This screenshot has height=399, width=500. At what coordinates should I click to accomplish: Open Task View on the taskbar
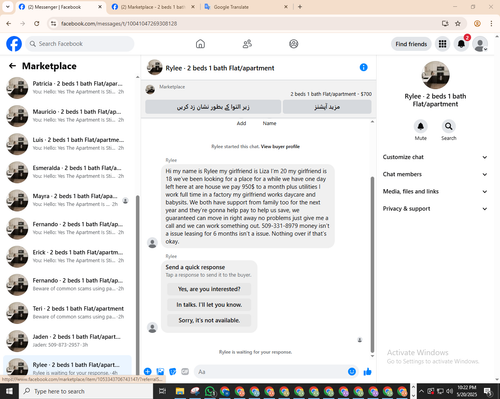tap(162, 391)
